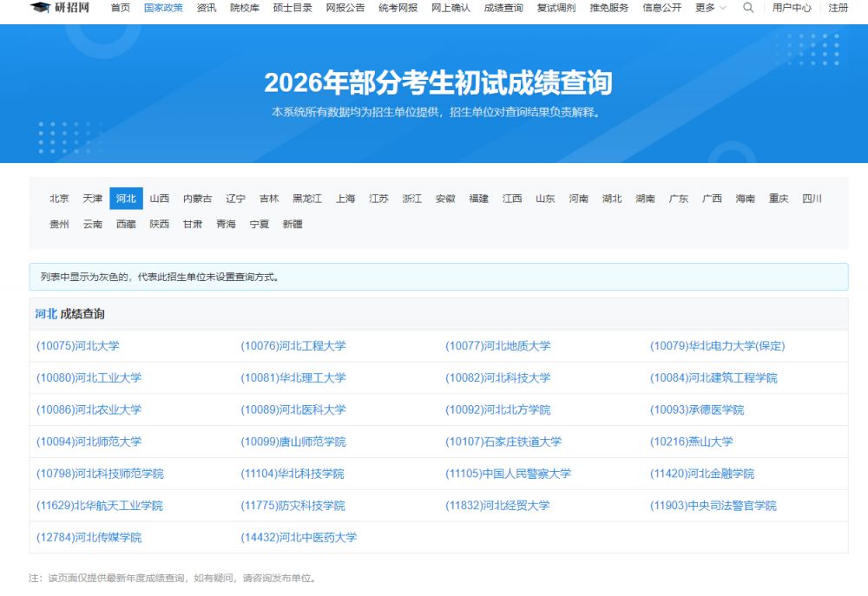Select the 广东 province tab
This screenshot has height=596, width=868.
[x=679, y=198]
